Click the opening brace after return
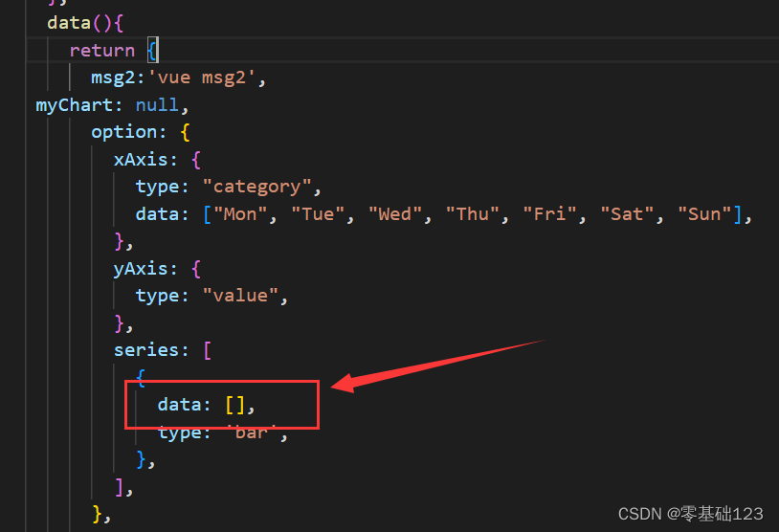The image size is (779, 532). tap(152, 51)
